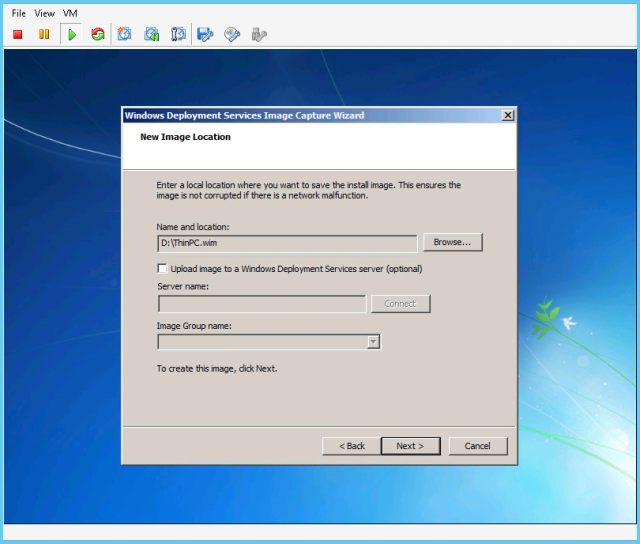Click the Revert to snapshot icon

coord(151,34)
